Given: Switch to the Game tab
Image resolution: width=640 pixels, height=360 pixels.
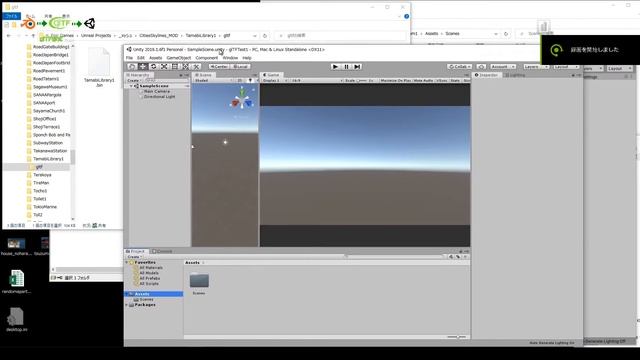Looking at the screenshot, I should coord(271,75).
